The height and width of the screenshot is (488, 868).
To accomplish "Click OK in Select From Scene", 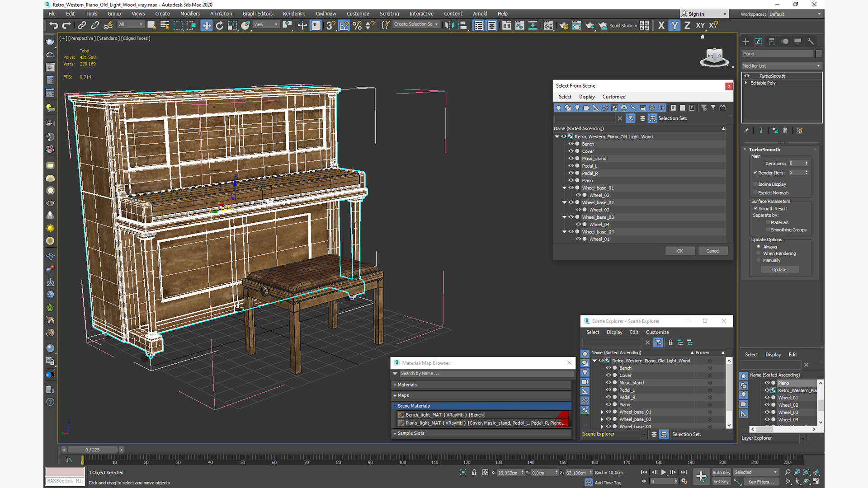I will 680,251.
